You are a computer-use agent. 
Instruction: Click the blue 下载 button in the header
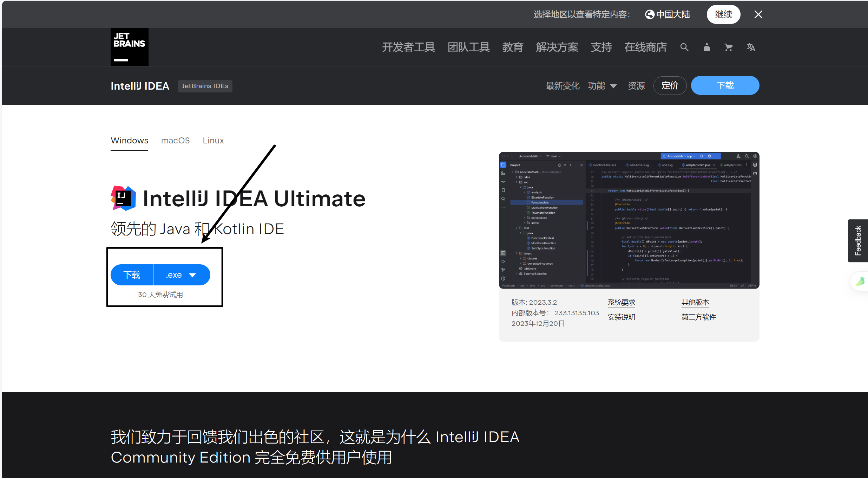tap(725, 85)
